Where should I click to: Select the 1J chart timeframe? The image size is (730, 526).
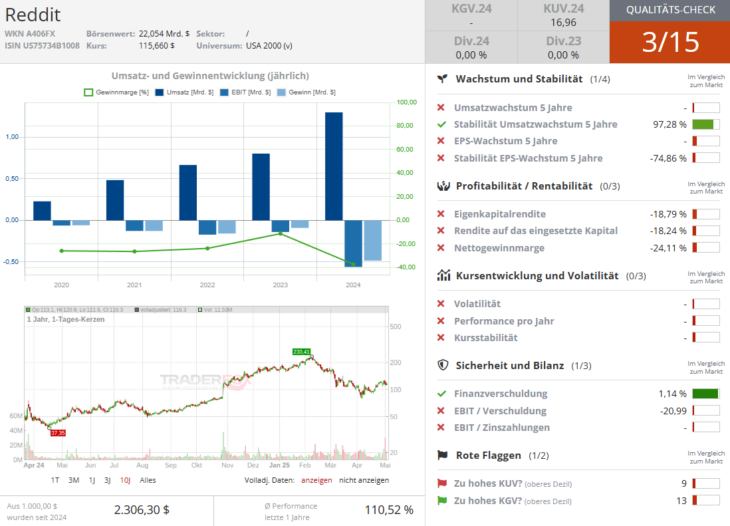(92, 480)
